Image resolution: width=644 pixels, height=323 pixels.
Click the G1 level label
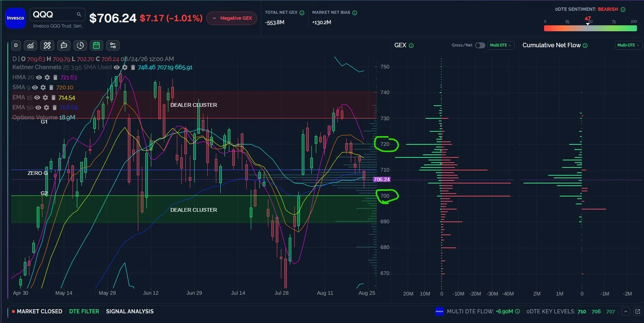tap(44, 122)
